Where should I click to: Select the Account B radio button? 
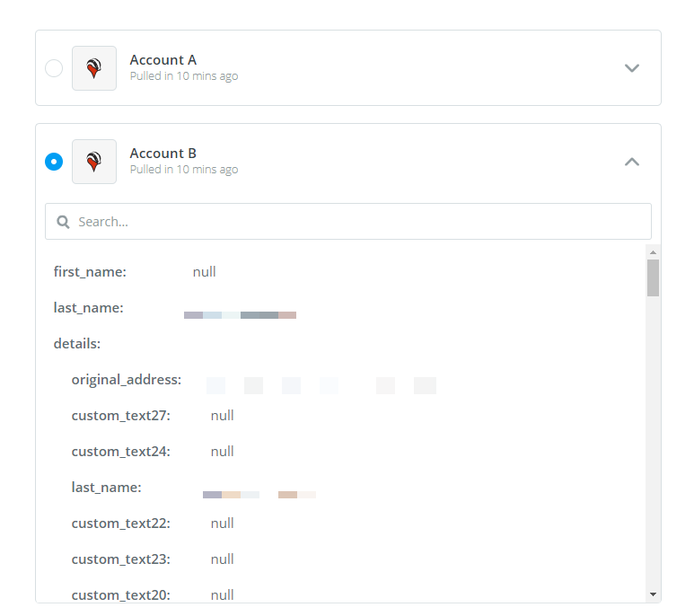click(x=54, y=162)
